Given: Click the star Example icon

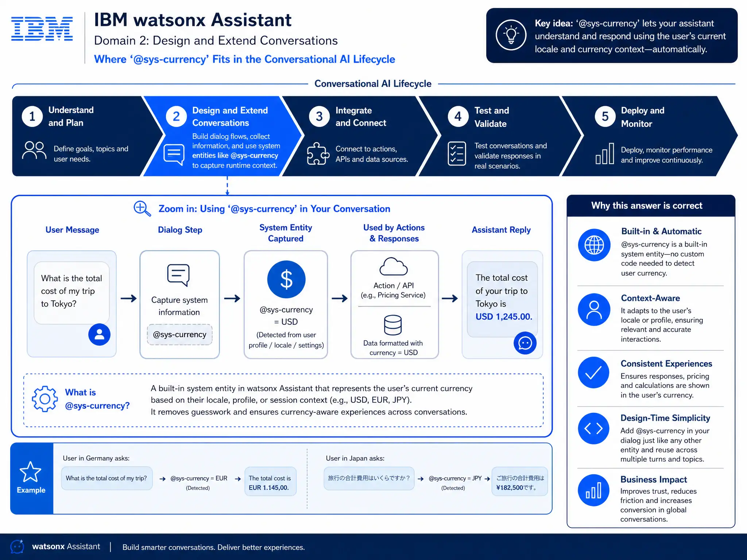Looking at the screenshot, I should pos(30,472).
